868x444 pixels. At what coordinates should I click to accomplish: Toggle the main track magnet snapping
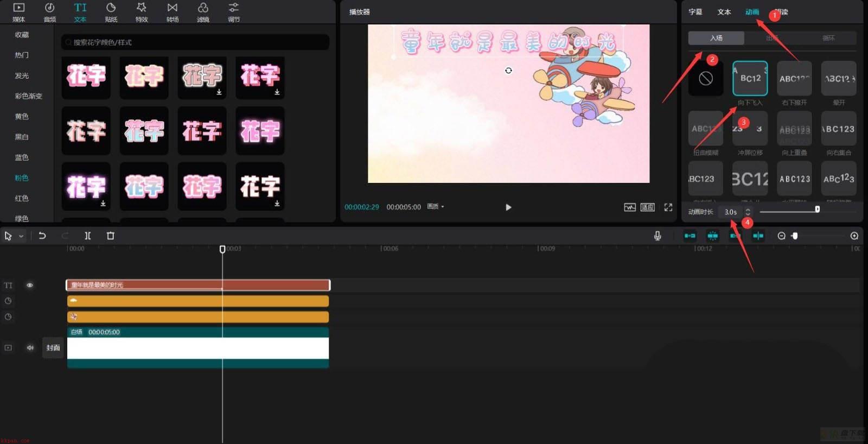(690, 236)
